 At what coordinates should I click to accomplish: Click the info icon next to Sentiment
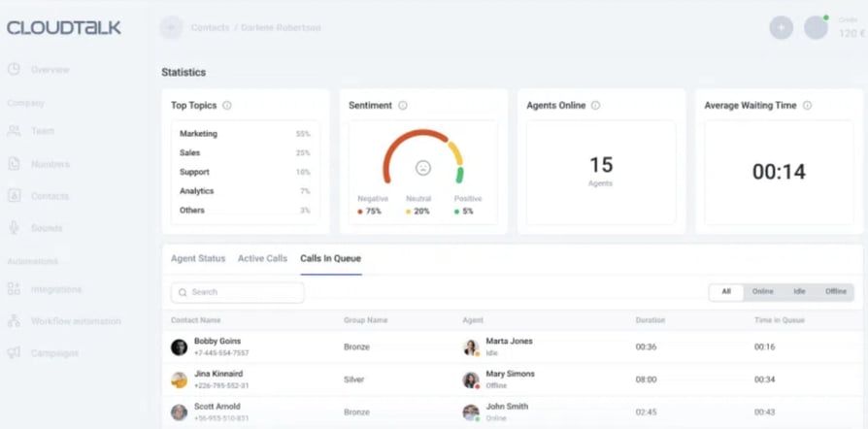[403, 105]
